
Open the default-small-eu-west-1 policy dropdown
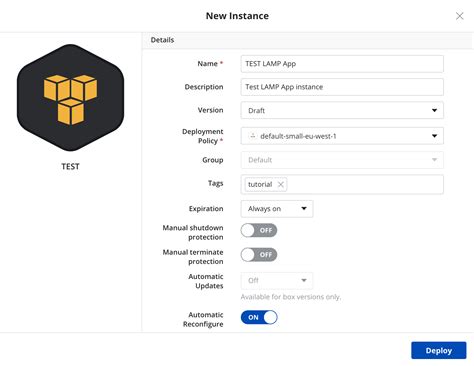[342, 136]
